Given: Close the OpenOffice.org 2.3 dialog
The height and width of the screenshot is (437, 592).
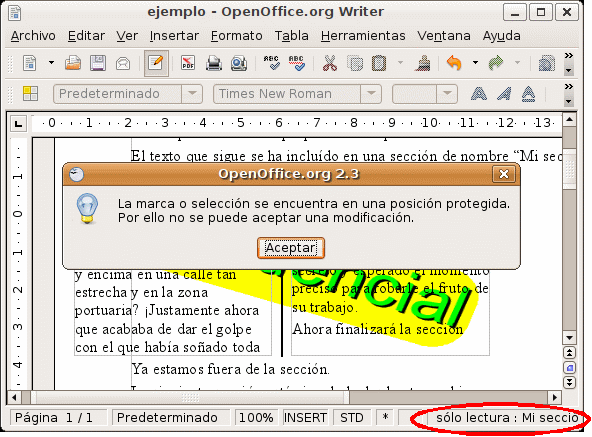Looking at the screenshot, I should [x=504, y=174].
